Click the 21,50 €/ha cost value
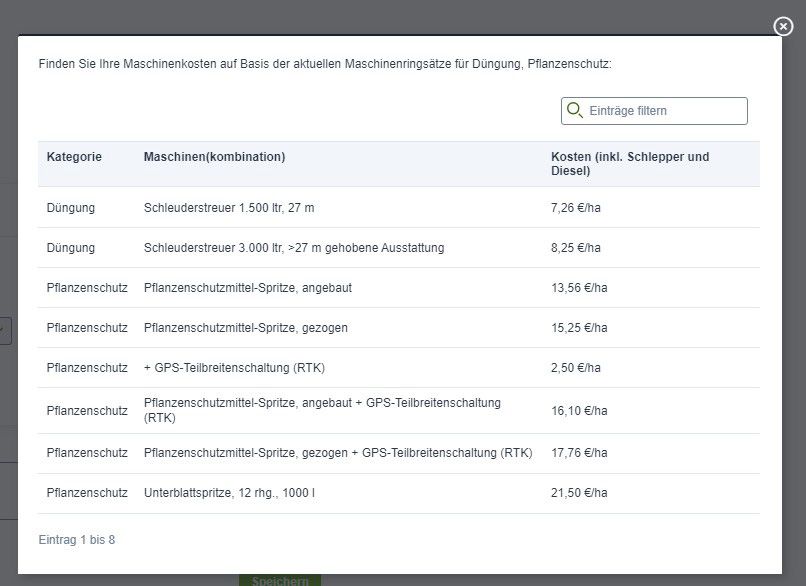Image resolution: width=806 pixels, height=586 pixels. (x=579, y=493)
